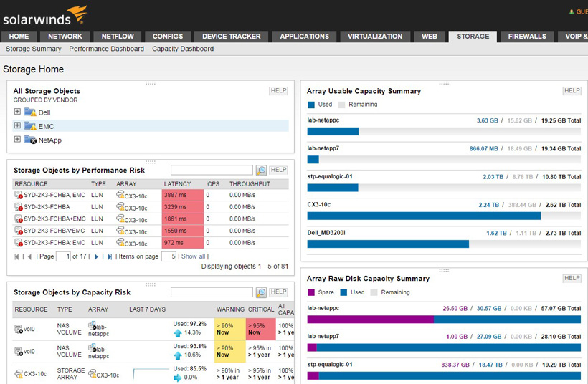The width and height of the screenshot is (588, 384).
Task: Expand the Dell vendor tree node
Action: [17, 112]
